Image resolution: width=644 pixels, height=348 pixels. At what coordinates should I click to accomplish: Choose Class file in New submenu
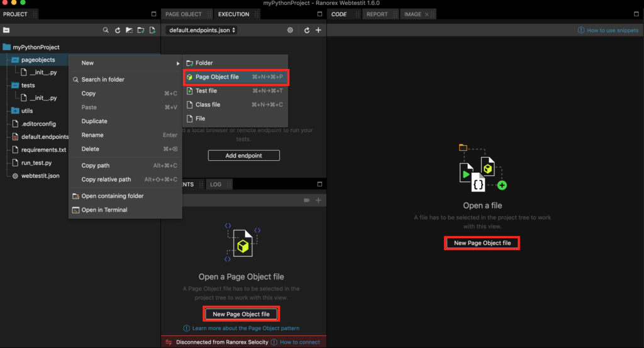(236, 105)
